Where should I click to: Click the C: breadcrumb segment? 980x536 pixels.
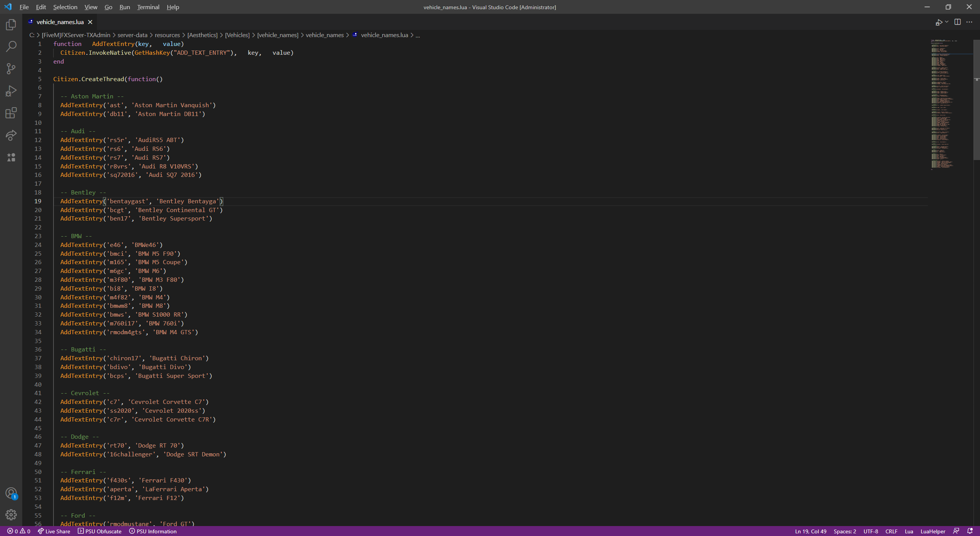32,35
